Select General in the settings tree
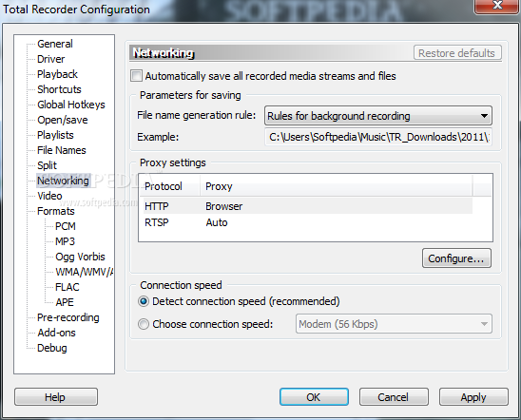This screenshot has width=521, height=420. 55,44
